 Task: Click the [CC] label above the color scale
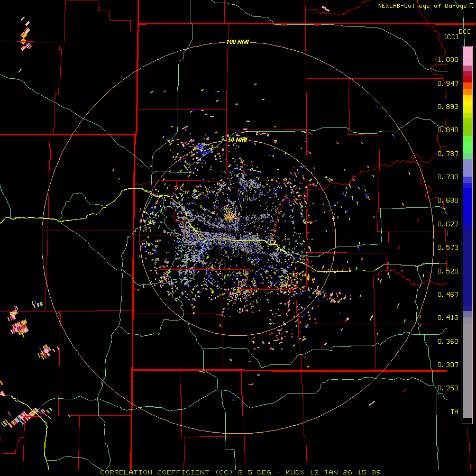(452, 37)
